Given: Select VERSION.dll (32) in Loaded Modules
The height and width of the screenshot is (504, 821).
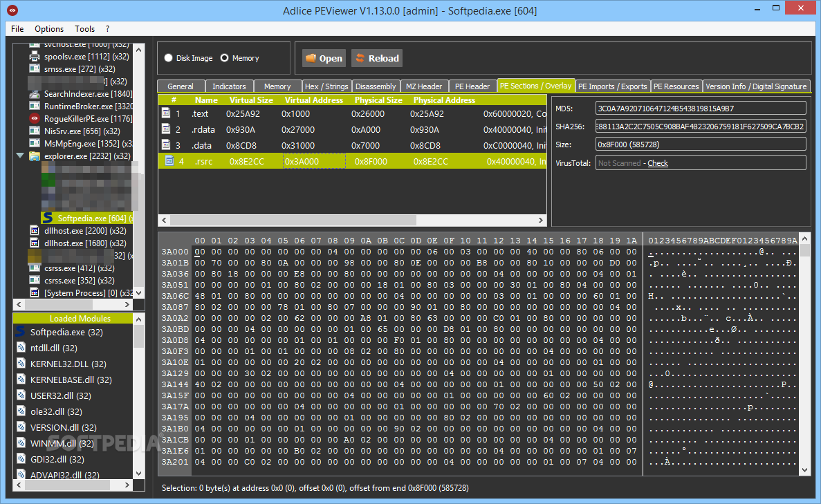Looking at the screenshot, I should pos(64,427).
